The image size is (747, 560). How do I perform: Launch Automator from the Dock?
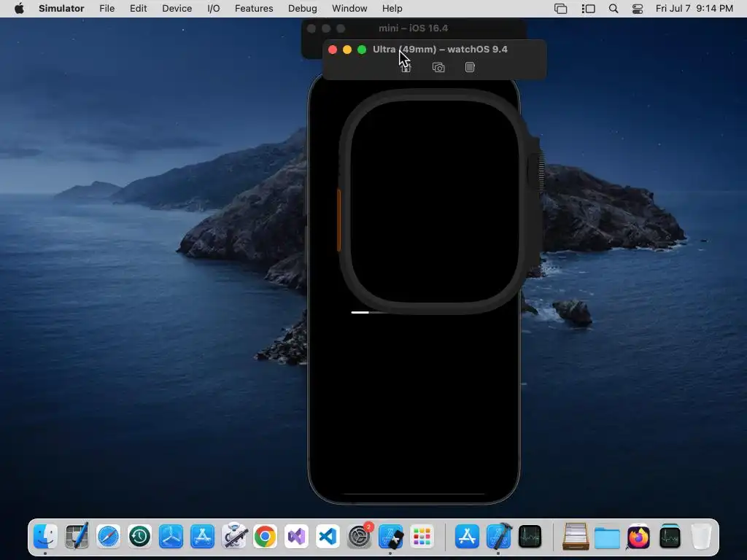[x=234, y=536]
